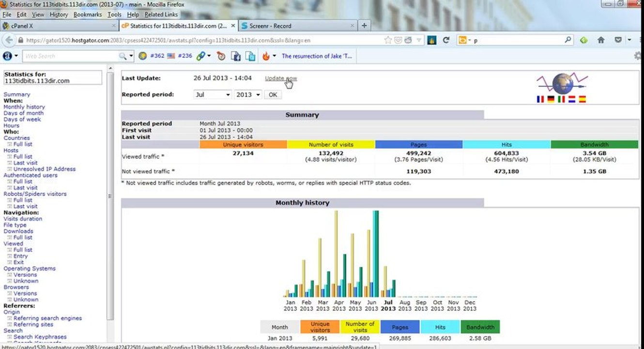Open the flame icon dropdown arrow
644x349 pixels.
click(x=274, y=56)
